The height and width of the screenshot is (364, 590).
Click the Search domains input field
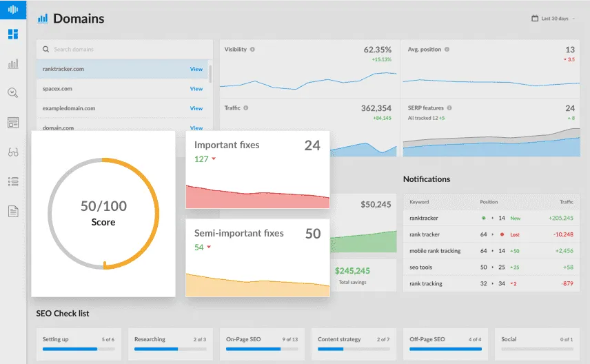click(124, 50)
